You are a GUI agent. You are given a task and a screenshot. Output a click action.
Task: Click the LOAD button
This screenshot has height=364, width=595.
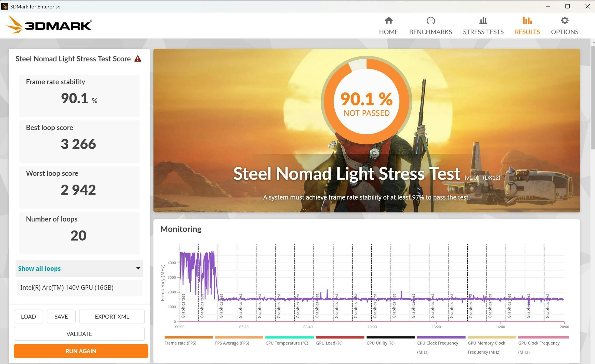point(29,316)
